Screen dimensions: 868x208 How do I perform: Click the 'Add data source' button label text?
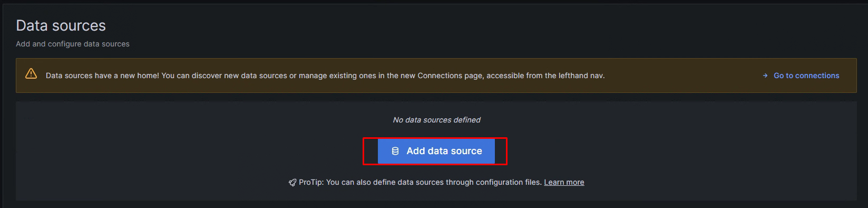(444, 151)
